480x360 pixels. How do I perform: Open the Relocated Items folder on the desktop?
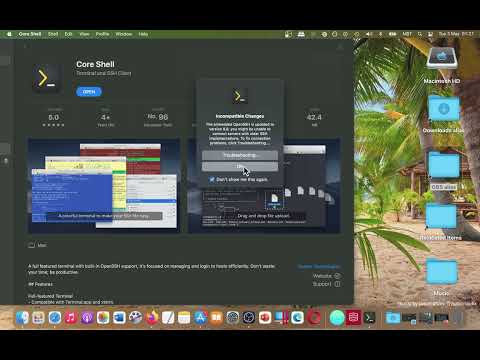coord(441,217)
